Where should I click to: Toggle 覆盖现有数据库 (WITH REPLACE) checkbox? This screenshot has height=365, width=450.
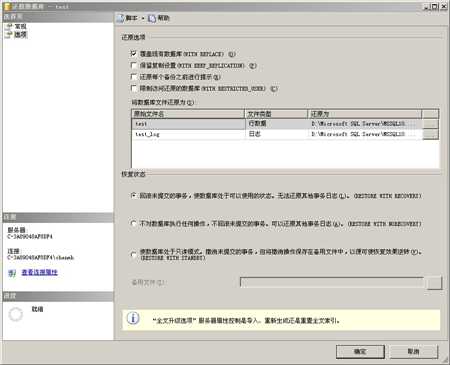(x=134, y=53)
